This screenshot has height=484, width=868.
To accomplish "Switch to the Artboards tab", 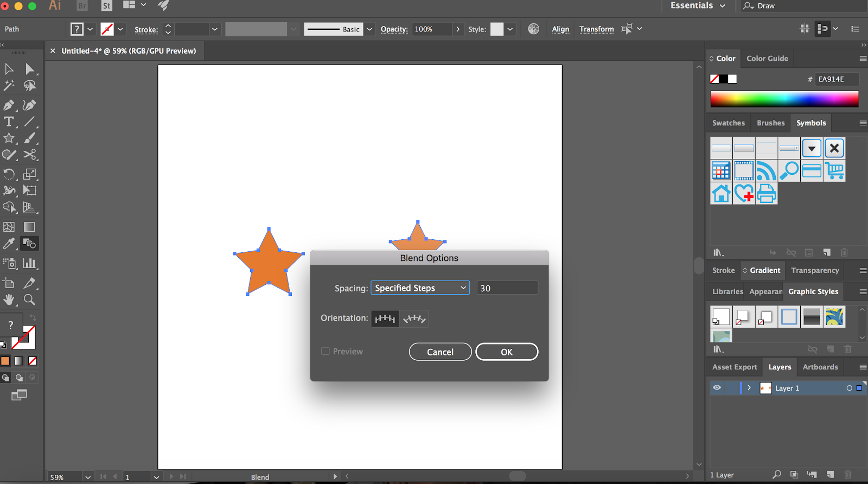I will coord(820,367).
